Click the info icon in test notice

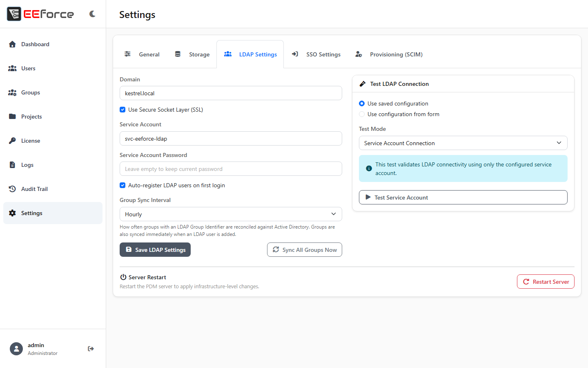click(x=369, y=168)
